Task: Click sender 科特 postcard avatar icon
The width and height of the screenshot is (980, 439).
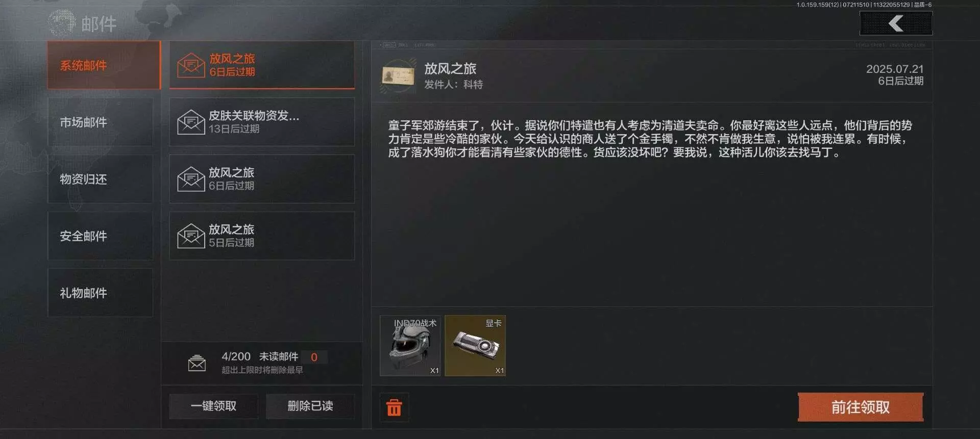Action: pyautogui.click(x=398, y=76)
